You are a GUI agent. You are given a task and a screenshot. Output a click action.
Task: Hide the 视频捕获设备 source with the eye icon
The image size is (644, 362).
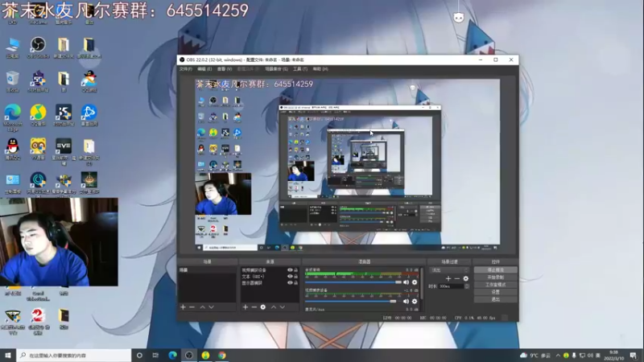(290, 270)
